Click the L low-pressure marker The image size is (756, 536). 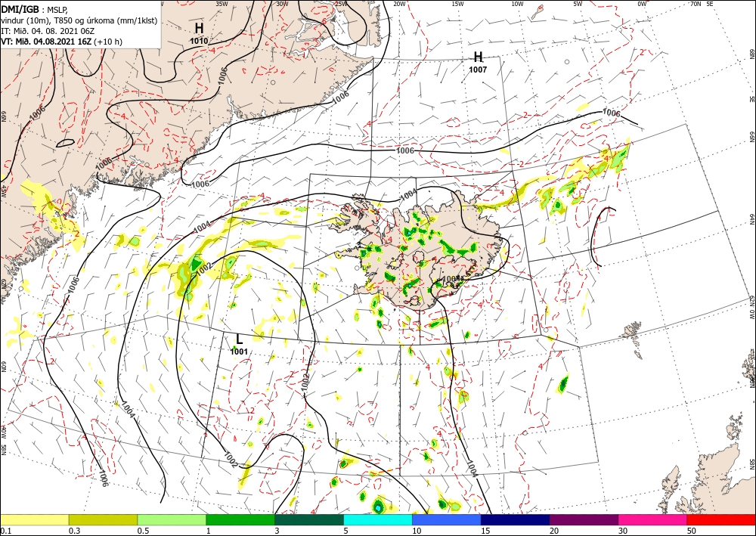click(x=239, y=339)
